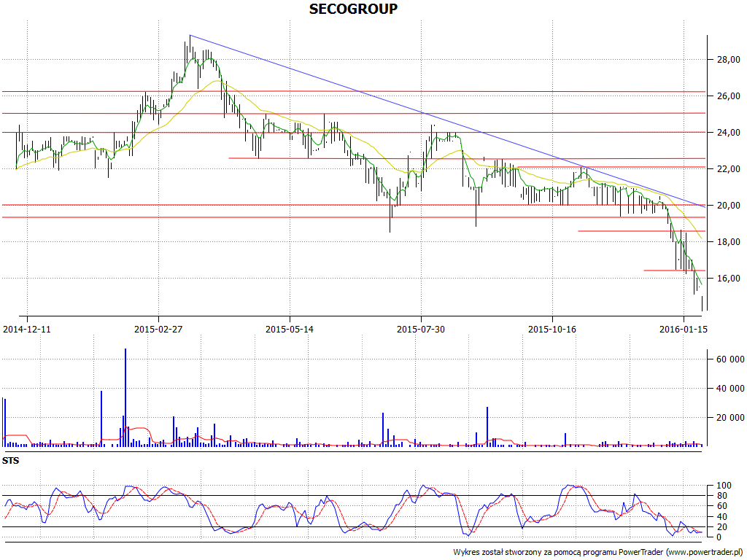The height and width of the screenshot is (560, 747).
Task: Select the 2015-07-30 date label
Action: click(421, 329)
